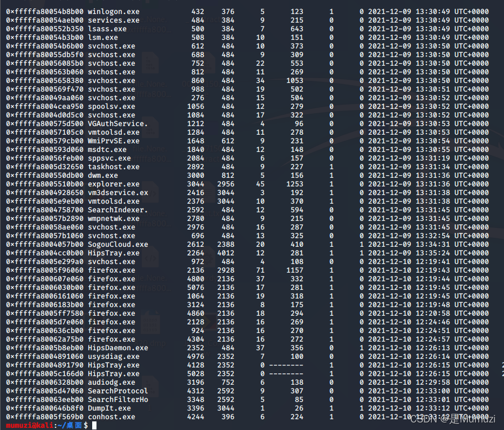
Task: Click the wmpnetwk.exe process name
Action: pos(113,219)
